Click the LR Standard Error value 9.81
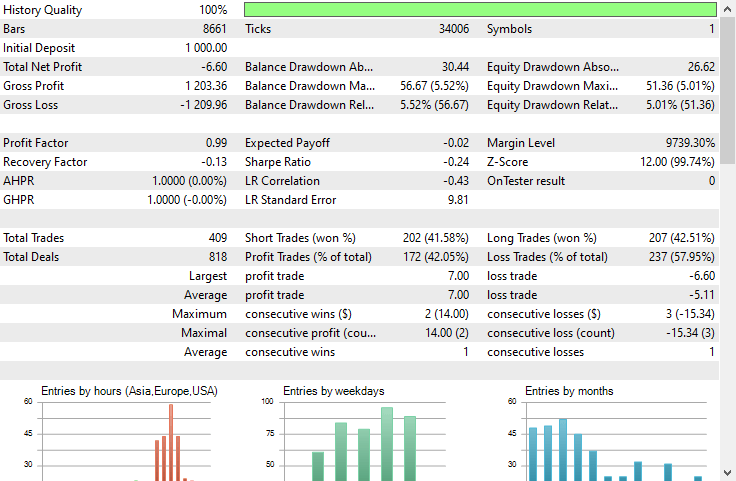Image resolution: width=736 pixels, height=481 pixels. coord(458,200)
